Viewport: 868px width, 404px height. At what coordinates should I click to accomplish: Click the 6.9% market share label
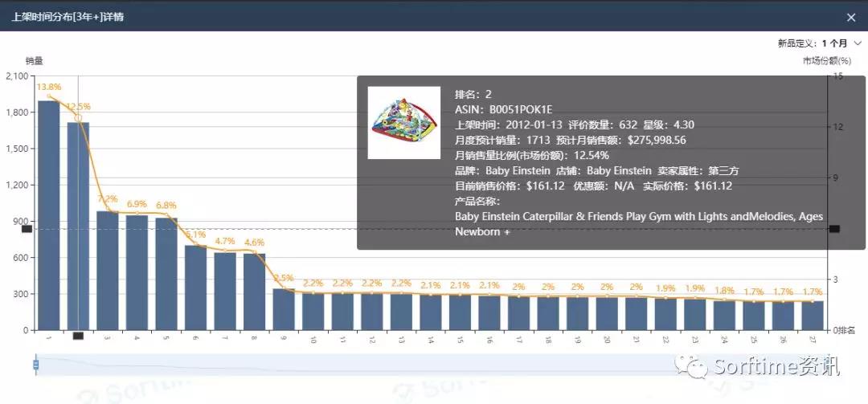[137, 204]
